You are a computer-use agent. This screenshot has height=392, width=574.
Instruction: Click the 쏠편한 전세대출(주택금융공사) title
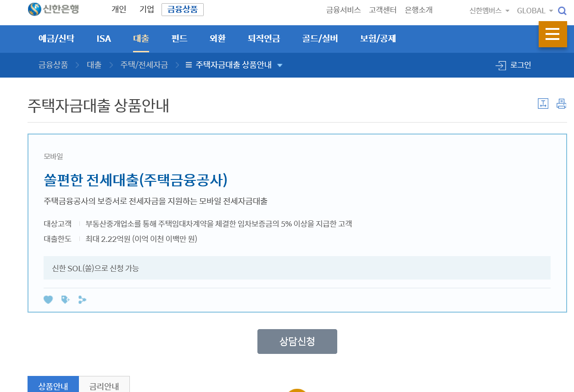[x=136, y=180]
